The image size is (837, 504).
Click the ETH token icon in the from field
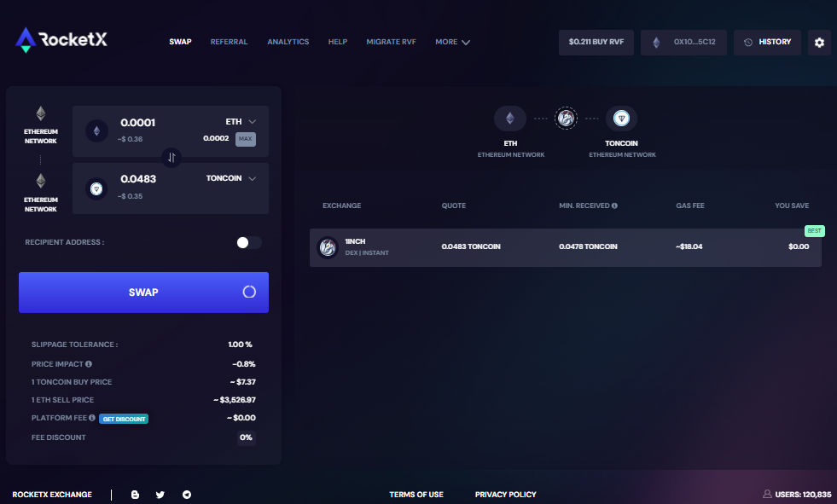click(x=96, y=130)
